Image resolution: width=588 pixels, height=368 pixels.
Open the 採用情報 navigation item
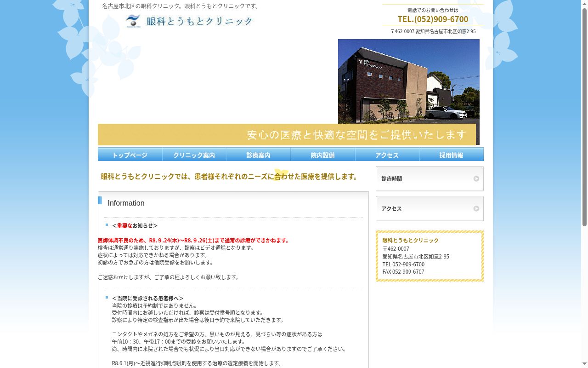click(x=452, y=155)
